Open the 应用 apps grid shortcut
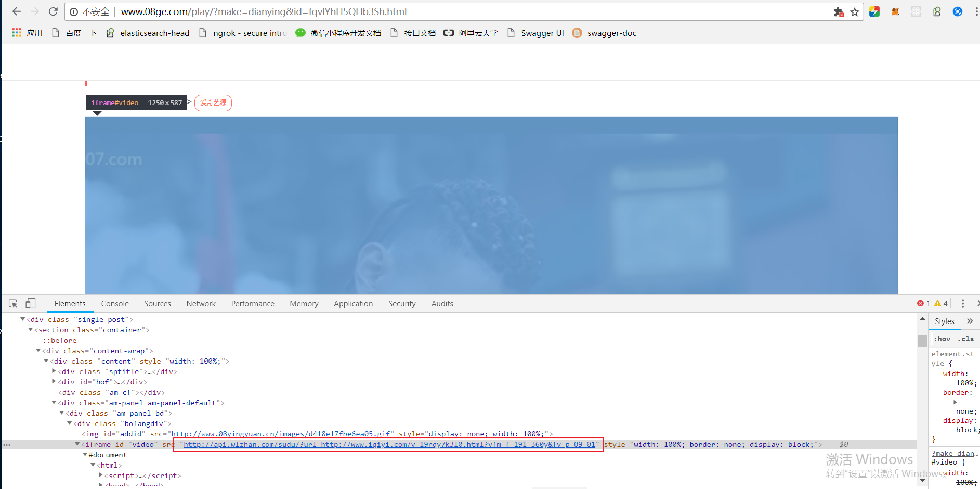Screen dimensions: 980x489 pos(27,33)
